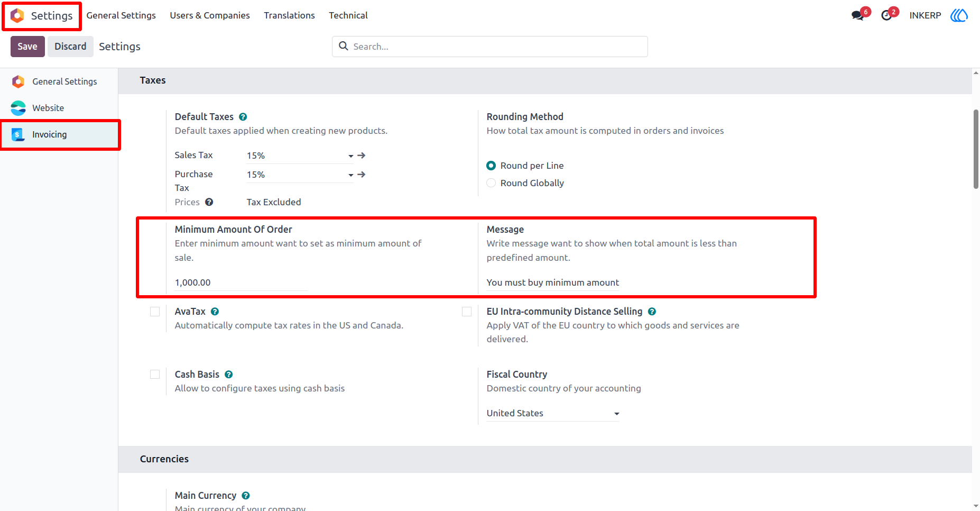Click the AvaTax help question icon
Image resolution: width=980 pixels, height=511 pixels.
tap(215, 312)
